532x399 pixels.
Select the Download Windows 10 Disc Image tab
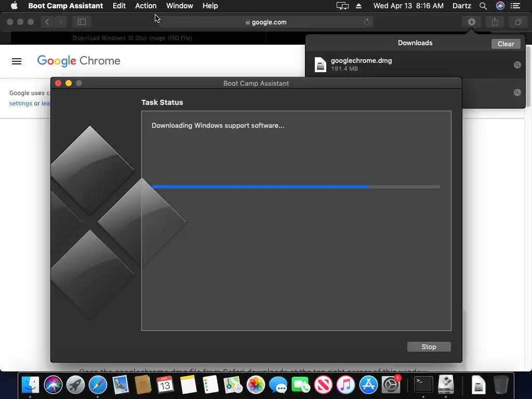point(132,38)
